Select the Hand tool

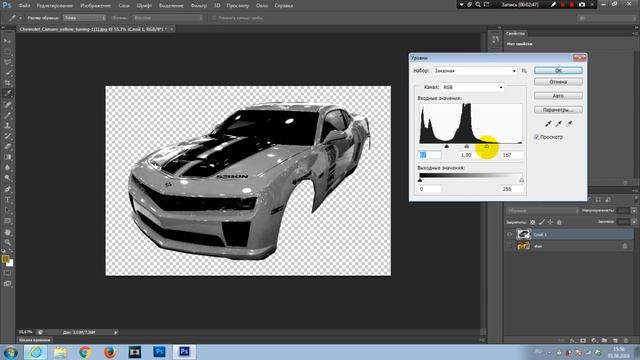7,232
